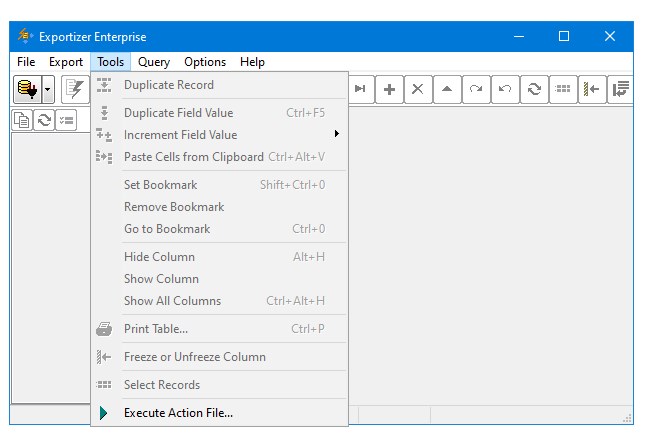The width and height of the screenshot is (650, 442).
Task: Click the Freeze Column toolbar icon
Action: (592, 89)
